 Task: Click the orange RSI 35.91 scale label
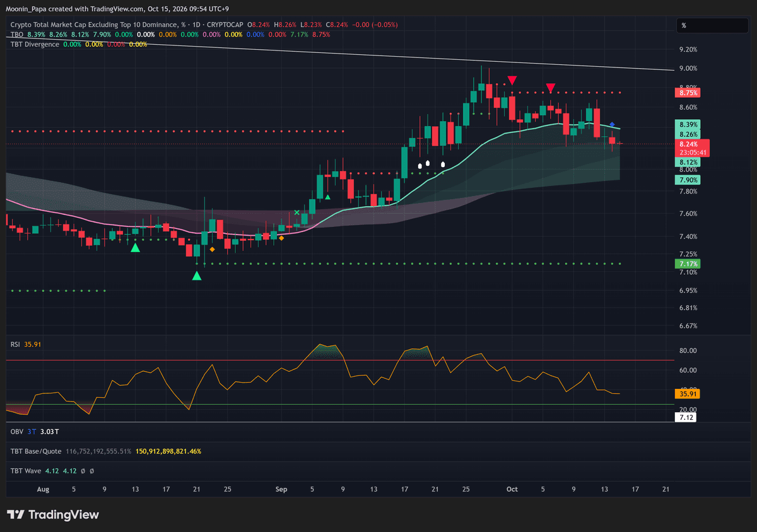coord(687,393)
